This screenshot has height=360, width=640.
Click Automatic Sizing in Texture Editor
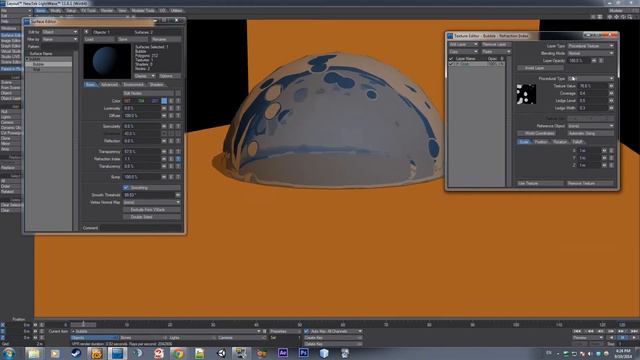coord(590,133)
